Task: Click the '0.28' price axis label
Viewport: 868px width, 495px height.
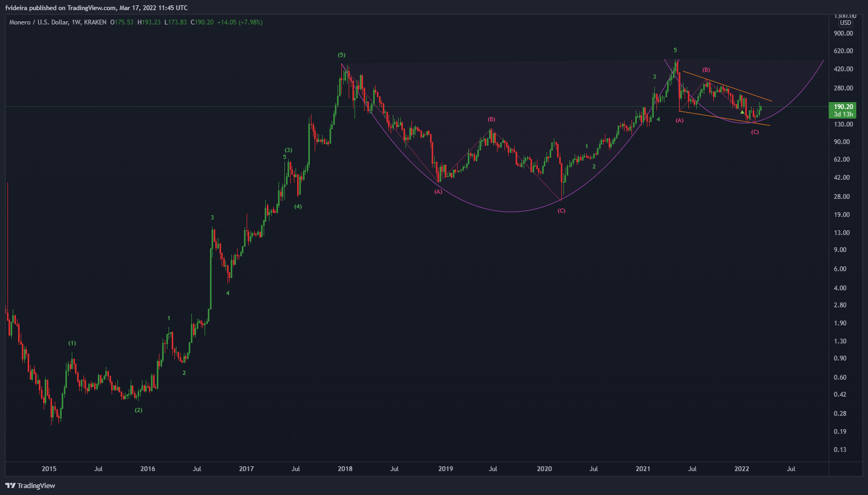Action: (840, 414)
